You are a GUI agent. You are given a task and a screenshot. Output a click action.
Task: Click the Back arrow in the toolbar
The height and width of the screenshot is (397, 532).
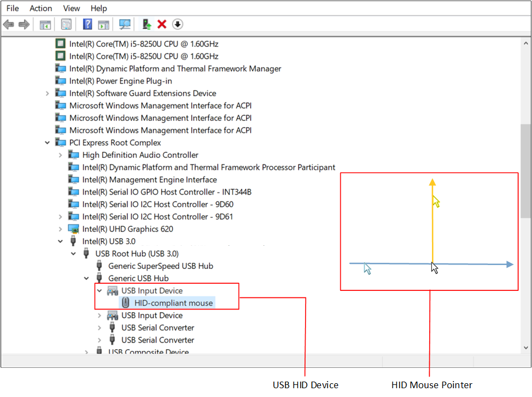tap(8, 24)
